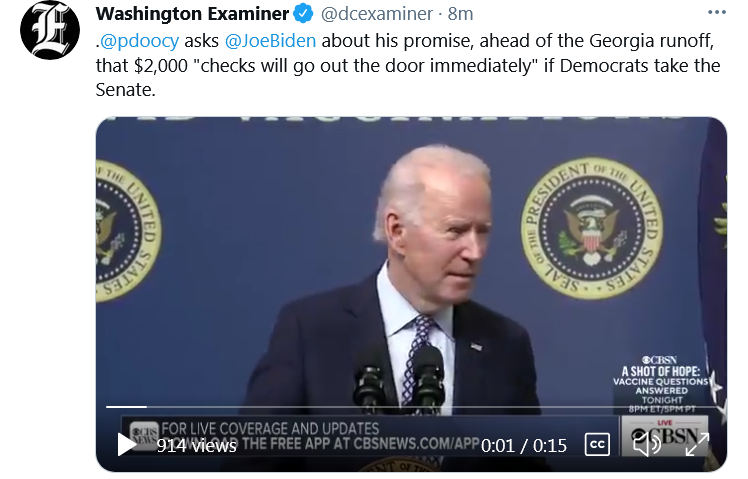Open the @JoeBiden mention link
Viewport: 748px width, 479px height.
[x=270, y=41]
